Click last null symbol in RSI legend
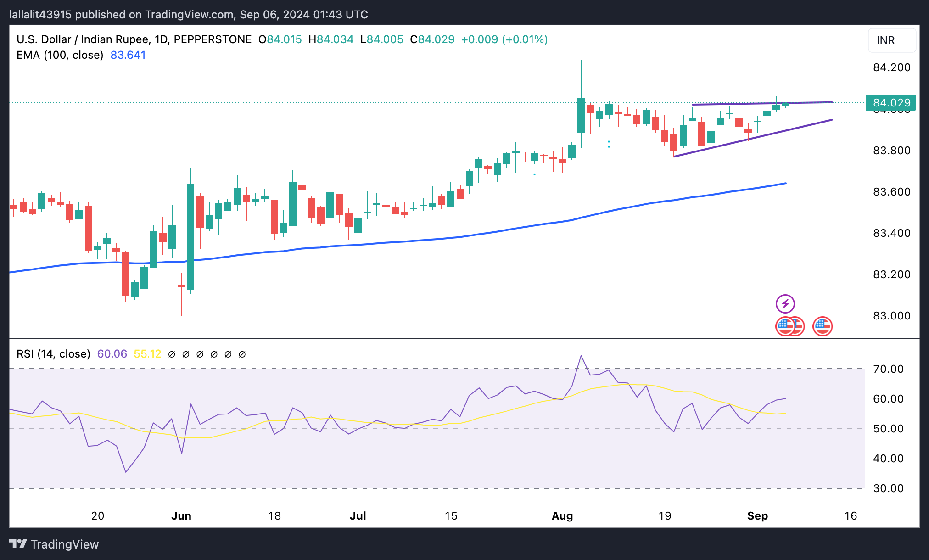This screenshot has width=929, height=560. 242,354
